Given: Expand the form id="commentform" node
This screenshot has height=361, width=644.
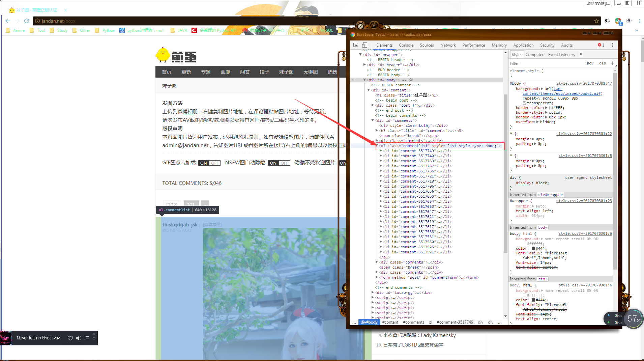Looking at the screenshot, I should coord(377,277).
